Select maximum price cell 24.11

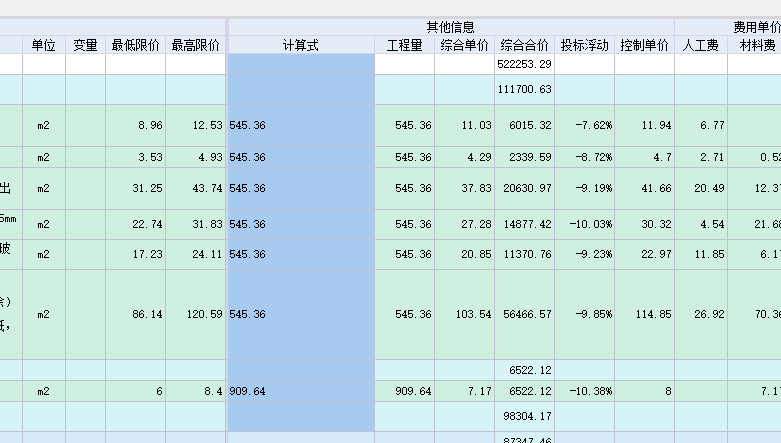[x=196, y=254]
